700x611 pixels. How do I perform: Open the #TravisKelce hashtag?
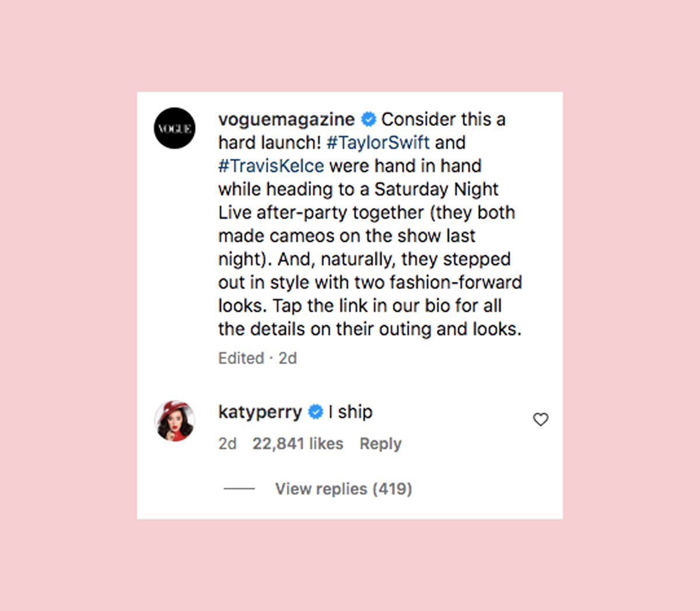[271, 166]
